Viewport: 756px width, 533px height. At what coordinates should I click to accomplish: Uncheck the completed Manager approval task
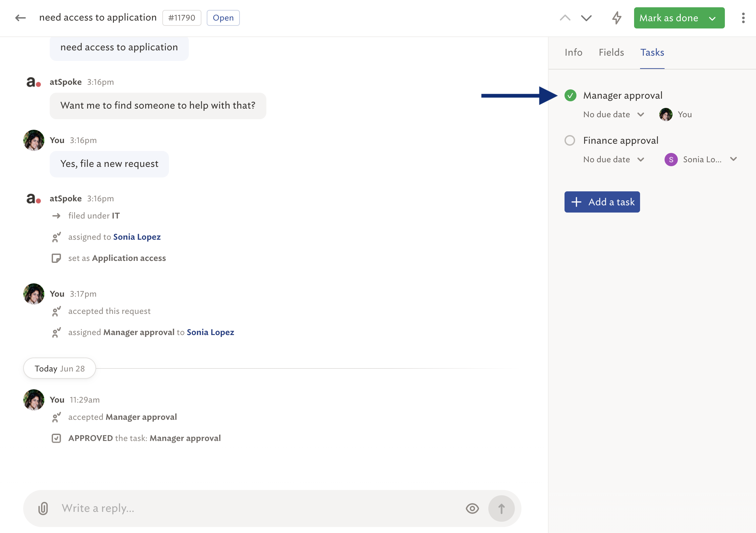[570, 95]
